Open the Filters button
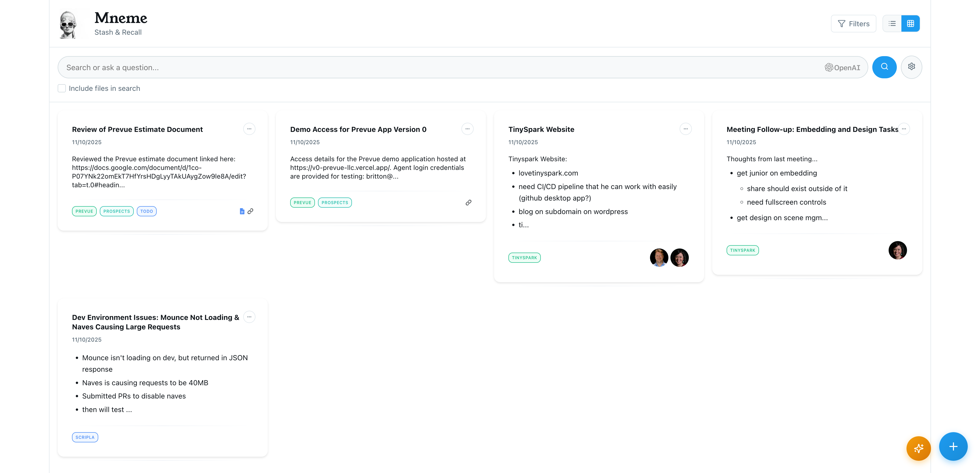980x473 pixels. pos(853,23)
